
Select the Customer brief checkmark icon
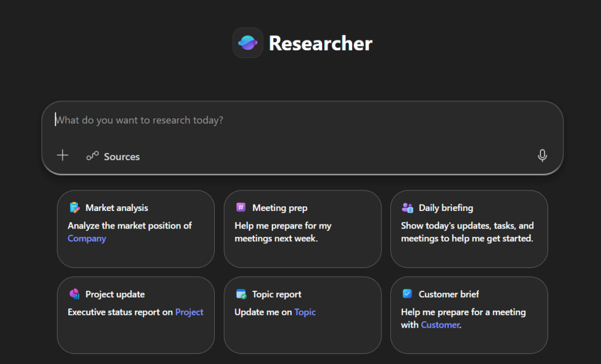(407, 294)
